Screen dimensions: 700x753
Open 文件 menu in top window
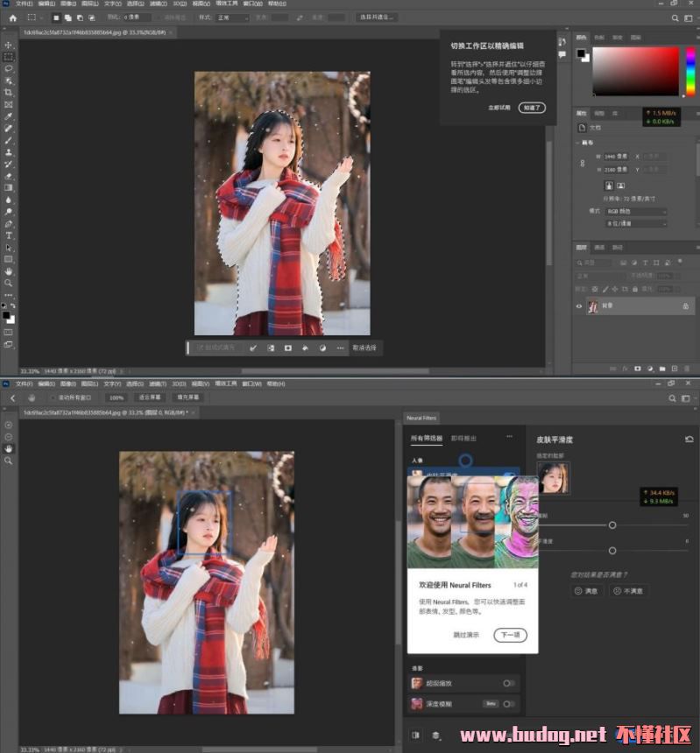[24, 4]
